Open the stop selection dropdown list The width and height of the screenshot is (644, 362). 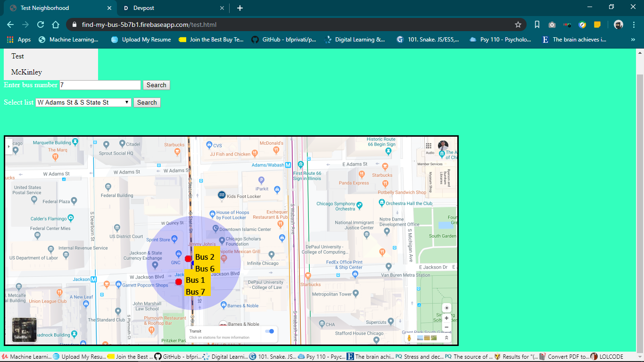(83, 102)
